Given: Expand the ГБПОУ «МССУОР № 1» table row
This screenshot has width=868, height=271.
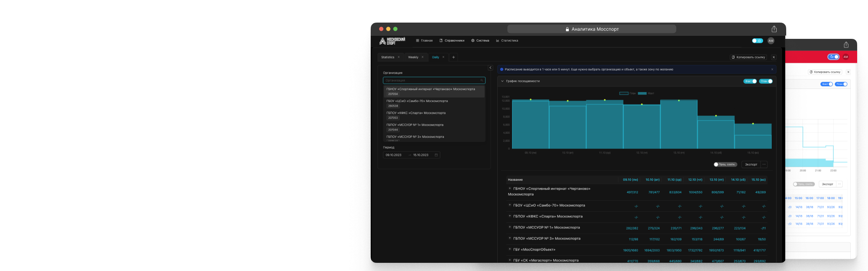Looking at the screenshot, I should 509,227.
